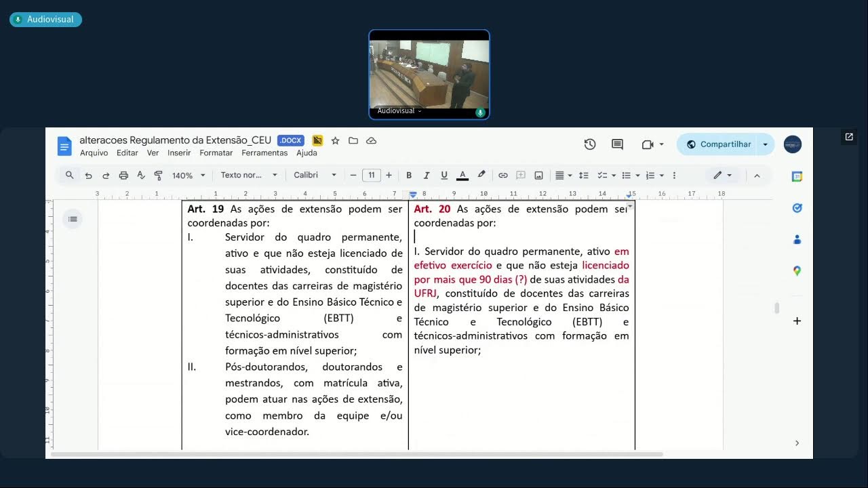The width and height of the screenshot is (868, 488).
Task: Increase the font size
Action: pos(389,175)
